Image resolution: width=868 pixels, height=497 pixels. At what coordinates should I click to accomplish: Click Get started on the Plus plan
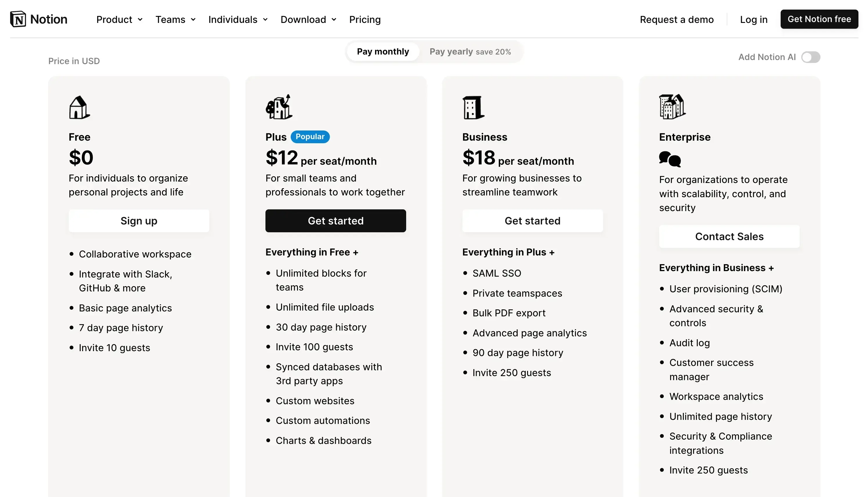[336, 220]
